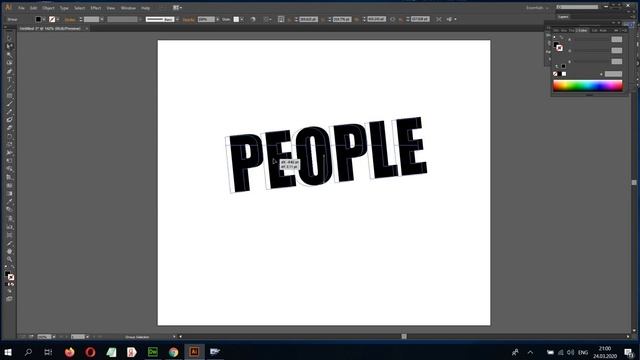Open the Type menu
This screenshot has height=360, width=640.
click(x=64, y=8)
